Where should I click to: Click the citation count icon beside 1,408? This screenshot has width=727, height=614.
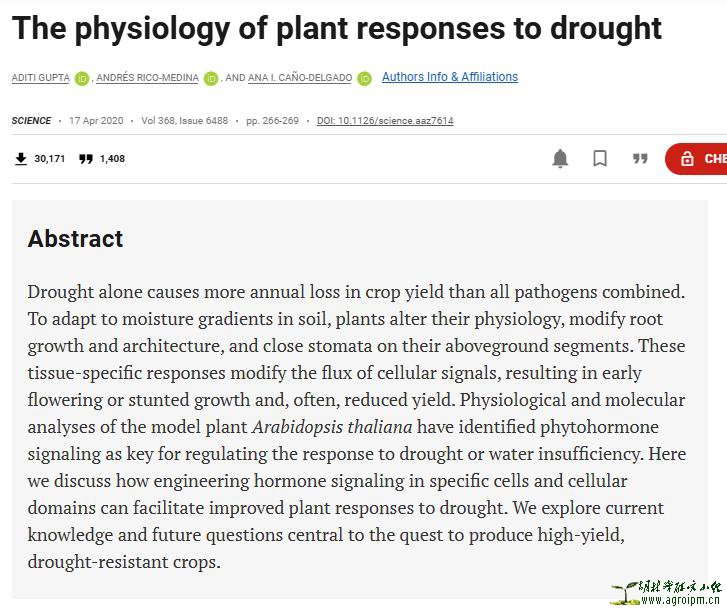pos(86,159)
